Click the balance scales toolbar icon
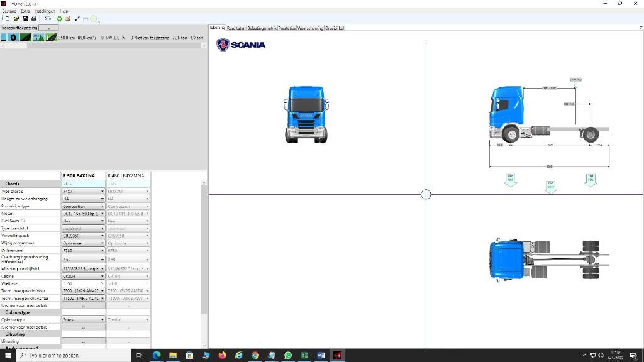Screen dimensions: 644x362 click(x=48, y=19)
